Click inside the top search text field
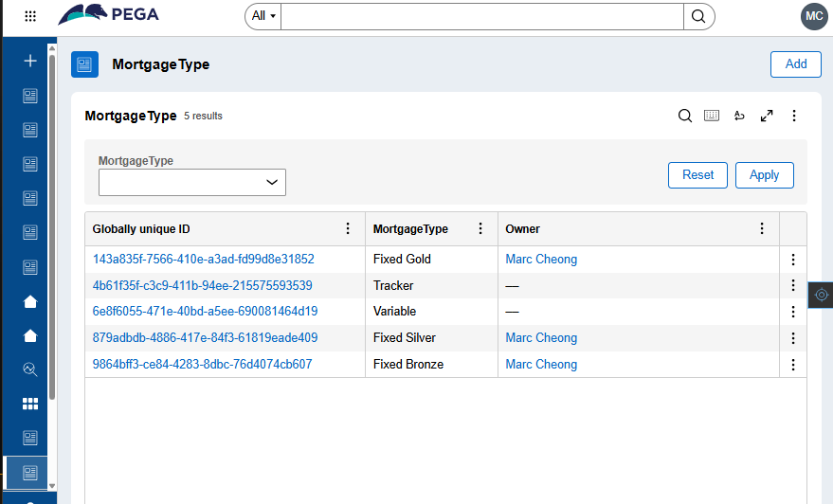The width and height of the screenshot is (833, 504). [x=481, y=16]
